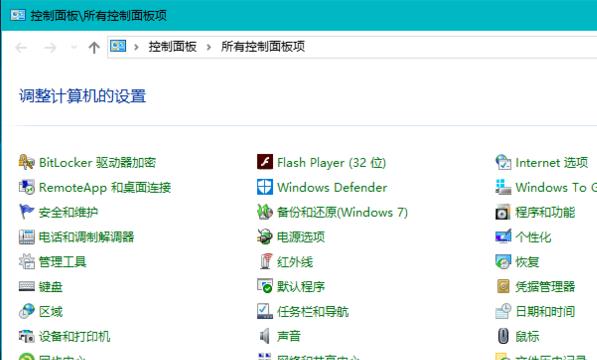Click the address bar control panel icon
This screenshot has height=360, width=597.
[x=118, y=46]
